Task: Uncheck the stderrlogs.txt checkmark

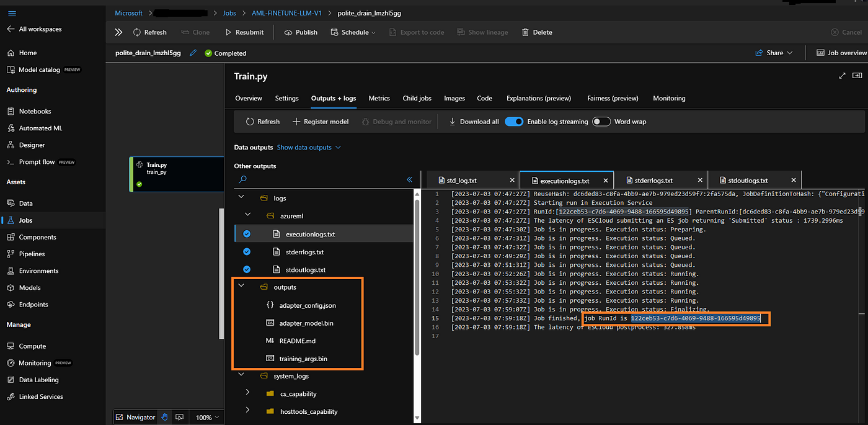Action: (247, 251)
